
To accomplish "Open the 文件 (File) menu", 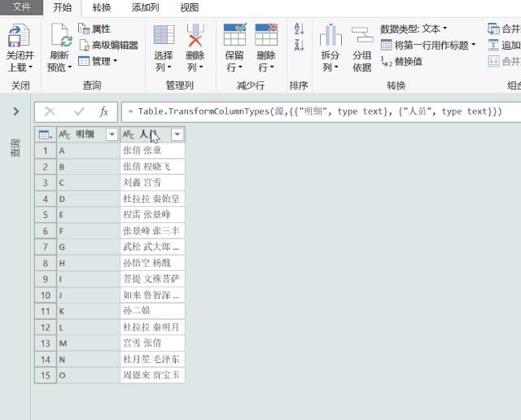I will (x=21, y=7).
